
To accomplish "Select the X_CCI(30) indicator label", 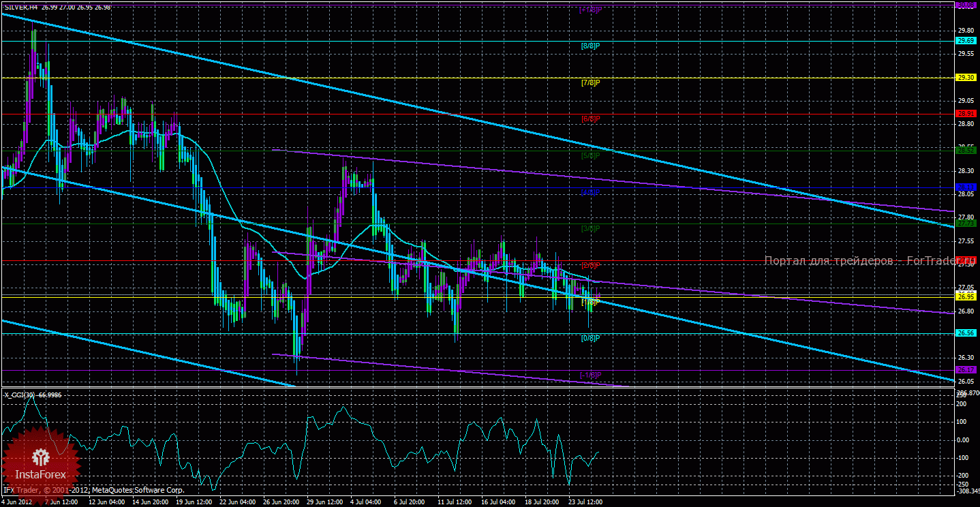I will pos(31,395).
